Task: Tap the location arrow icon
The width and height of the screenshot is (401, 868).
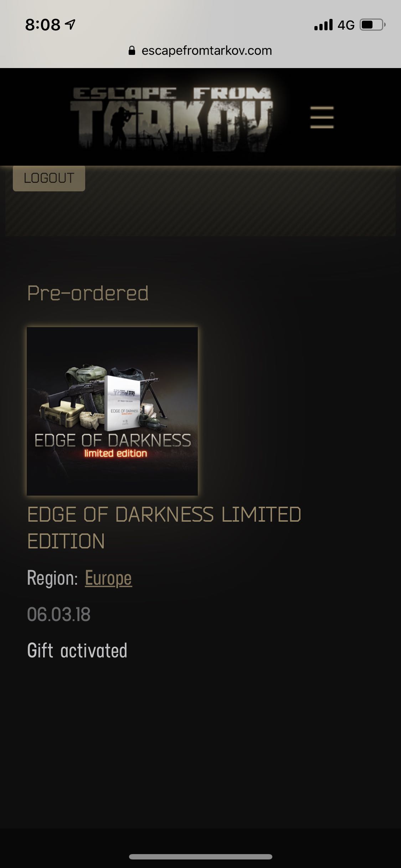Action: pyautogui.click(x=70, y=24)
